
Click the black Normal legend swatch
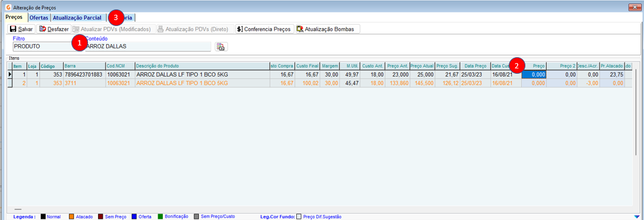tap(43, 216)
